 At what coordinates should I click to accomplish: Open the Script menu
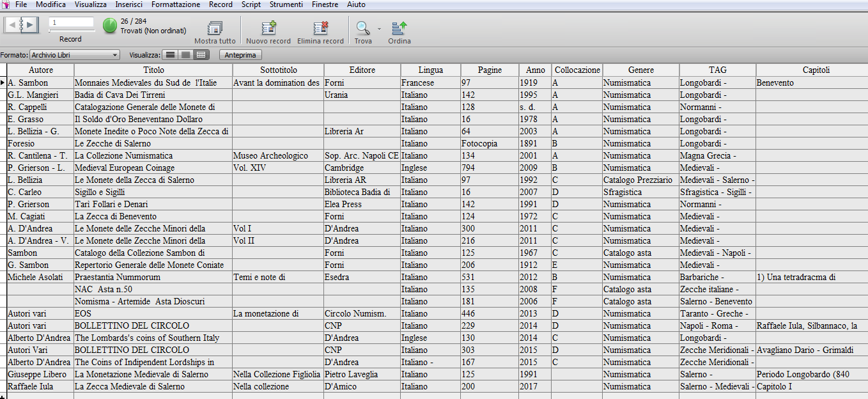[251, 4]
